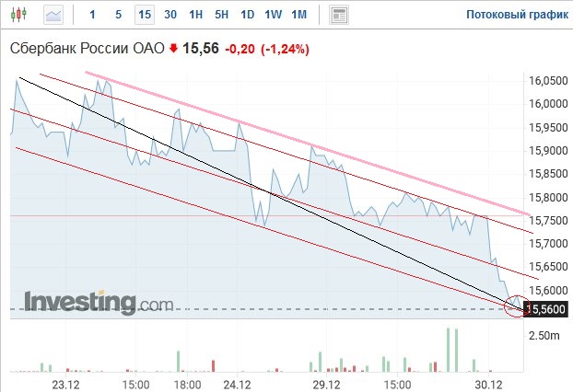Click the red volume bar near 24.12
This screenshot has height=392, width=573.
[214, 366]
